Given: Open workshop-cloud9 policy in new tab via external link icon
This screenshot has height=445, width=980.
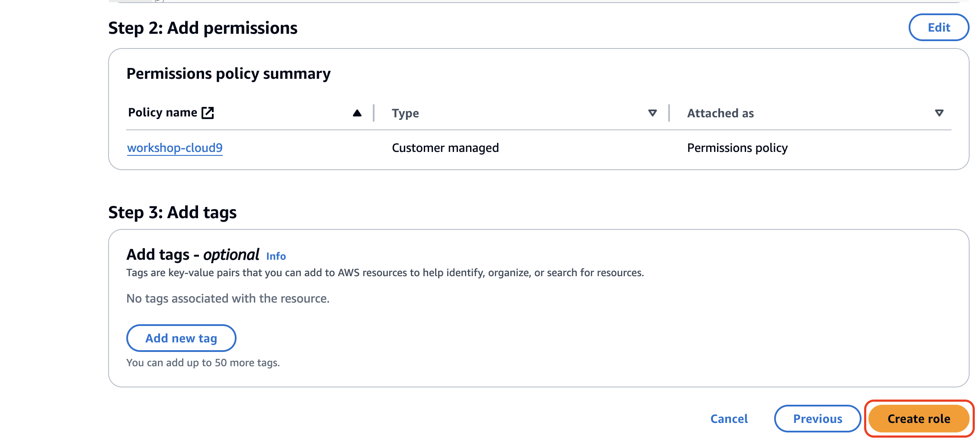Looking at the screenshot, I should 208,112.
